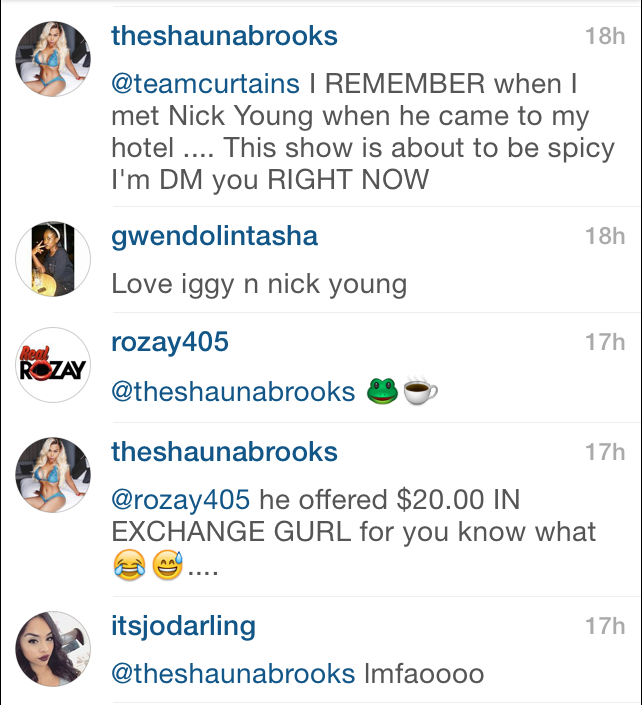Open itsjodarling username link

click(x=183, y=626)
